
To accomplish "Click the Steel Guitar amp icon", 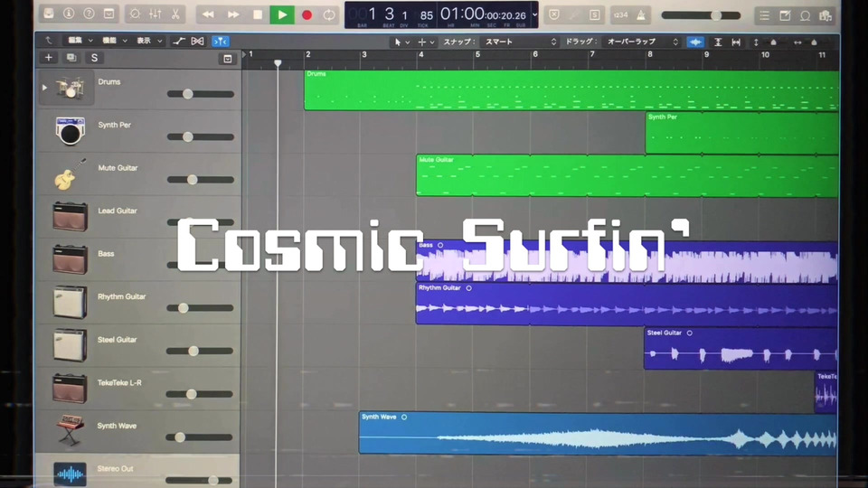I will coord(70,345).
